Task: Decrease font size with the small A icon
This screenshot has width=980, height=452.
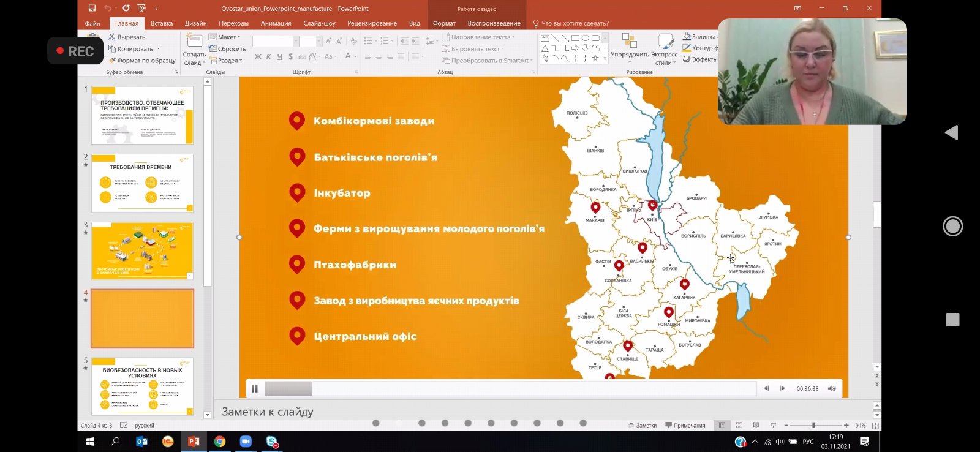Action: click(x=339, y=41)
